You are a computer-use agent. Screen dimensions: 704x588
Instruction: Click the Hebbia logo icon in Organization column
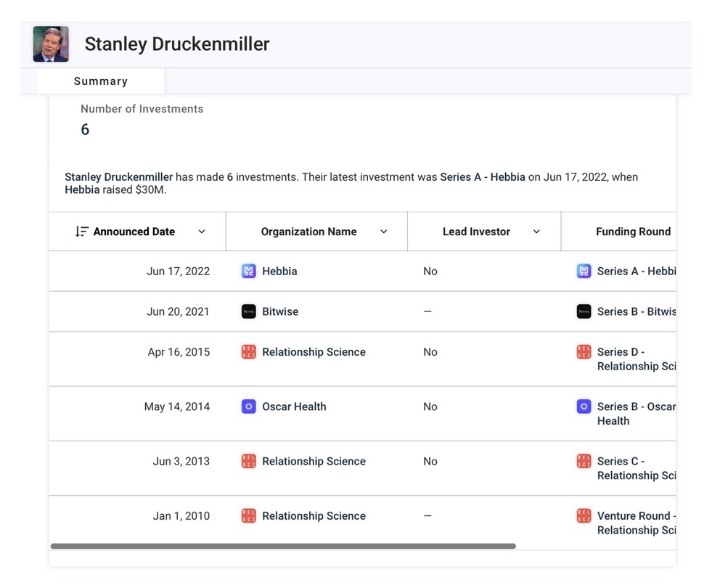(x=249, y=271)
